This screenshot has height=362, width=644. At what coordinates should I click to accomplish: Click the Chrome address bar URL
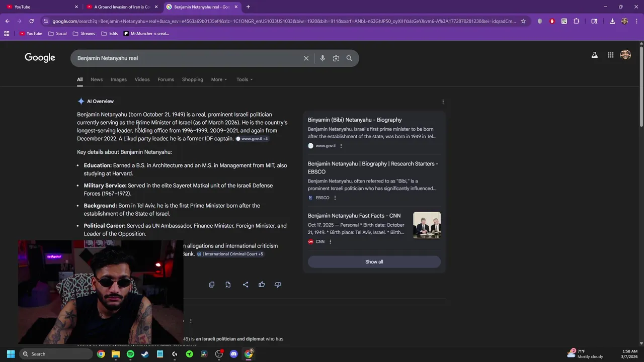click(x=284, y=21)
